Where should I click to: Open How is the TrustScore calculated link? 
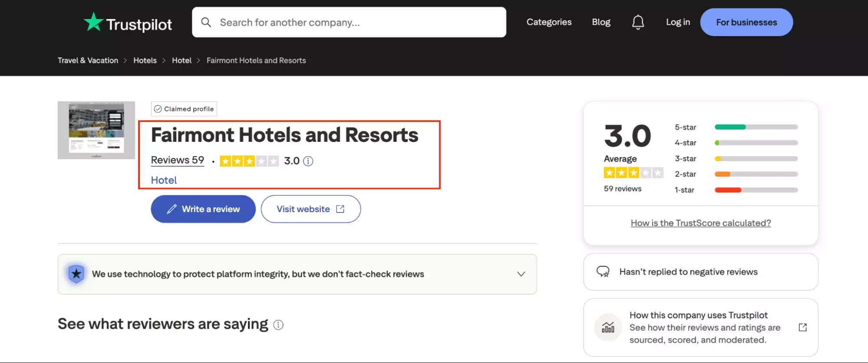click(x=700, y=222)
